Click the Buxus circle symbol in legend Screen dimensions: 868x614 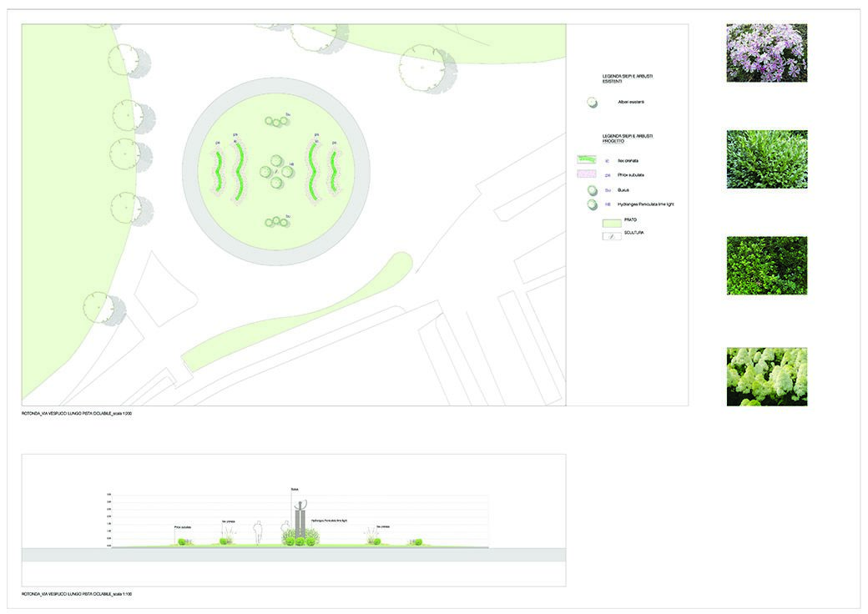coord(593,190)
